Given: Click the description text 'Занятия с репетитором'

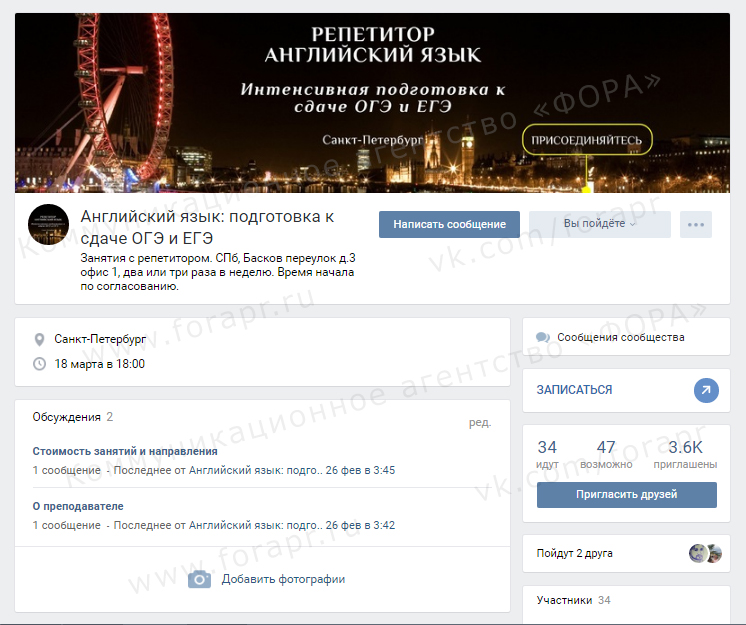Looking at the screenshot, I should (146, 258).
